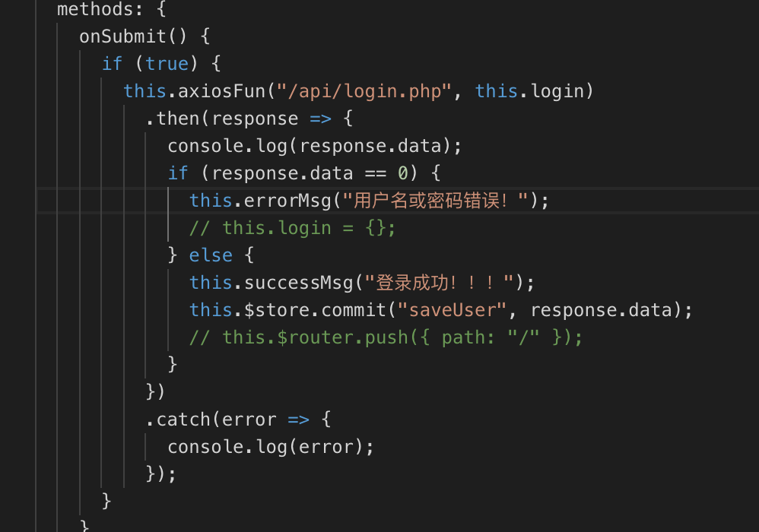Click the this.login argument
Screen dimensions: 759x532
pos(529,91)
